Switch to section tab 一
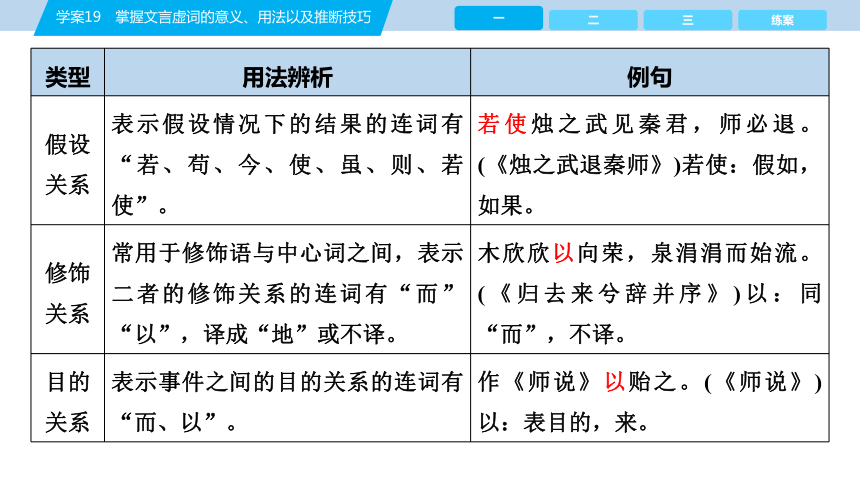Image resolution: width=860 pixels, height=484 pixels. point(499,18)
